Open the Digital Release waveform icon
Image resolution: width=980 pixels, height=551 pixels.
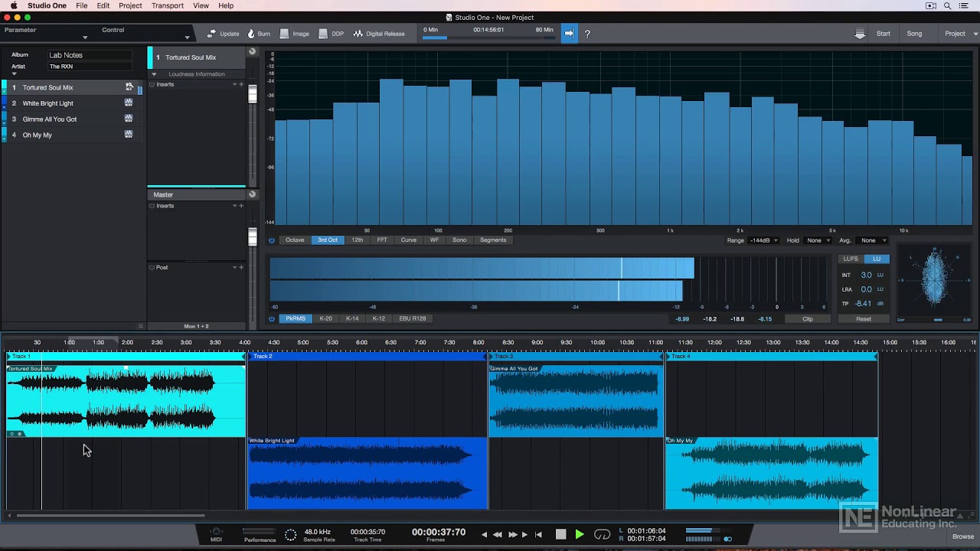point(358,34)
